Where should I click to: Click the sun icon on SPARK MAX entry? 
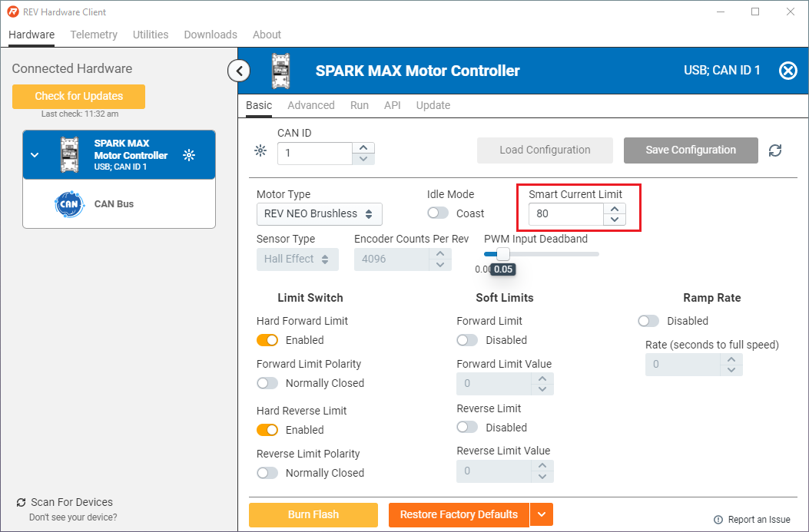tap(189, 155)
